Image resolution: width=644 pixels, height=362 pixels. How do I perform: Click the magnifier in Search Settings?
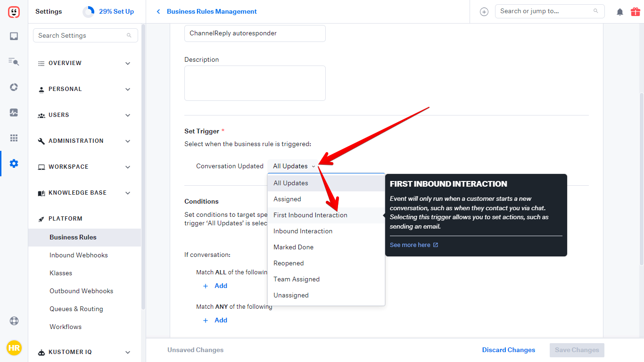pos(129,35)
